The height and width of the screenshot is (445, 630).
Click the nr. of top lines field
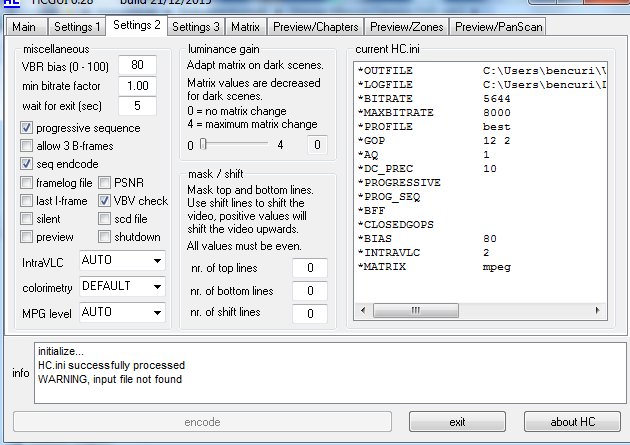click(310, 268)
